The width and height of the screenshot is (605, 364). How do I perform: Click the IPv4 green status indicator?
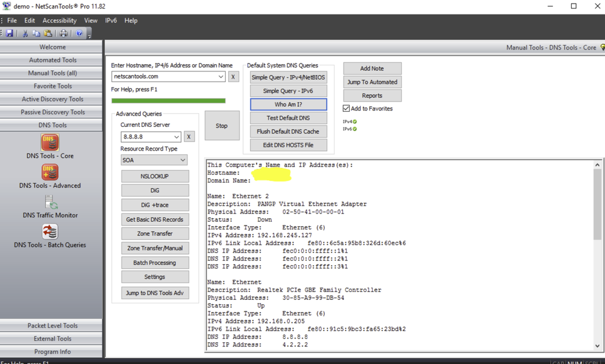[x=355, y=122]
